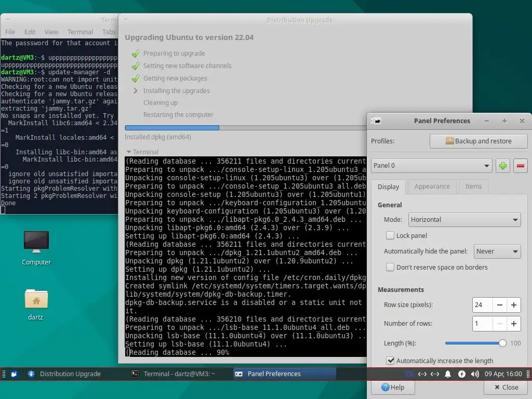Click the Distribution Upgrade window menu arrow

coord(125,20)
